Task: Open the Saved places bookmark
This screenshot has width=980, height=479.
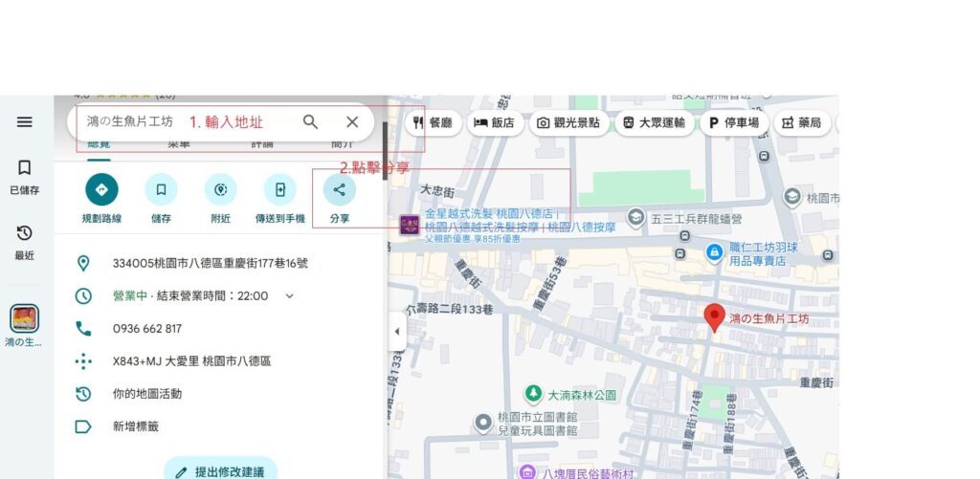Action: pos(24,176)
